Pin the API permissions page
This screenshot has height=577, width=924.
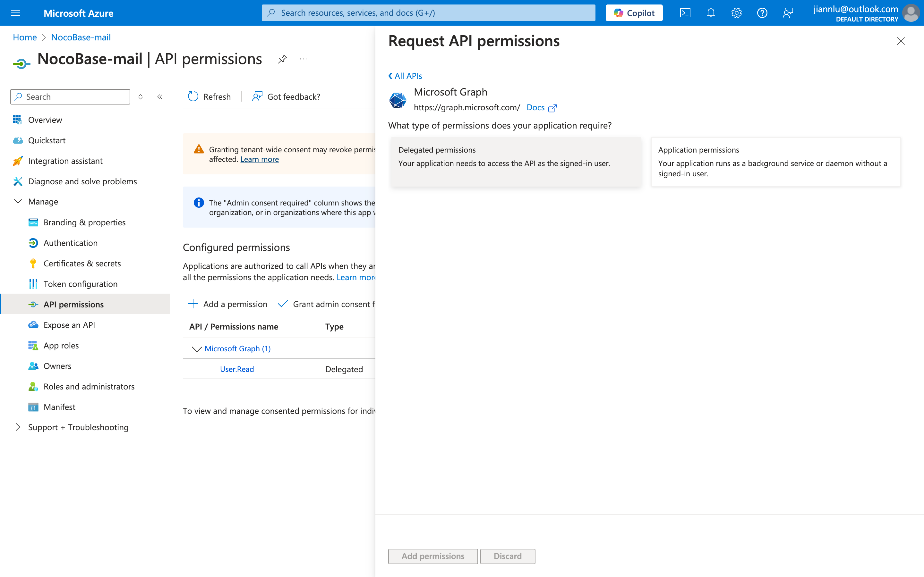[x=282, y=59]
